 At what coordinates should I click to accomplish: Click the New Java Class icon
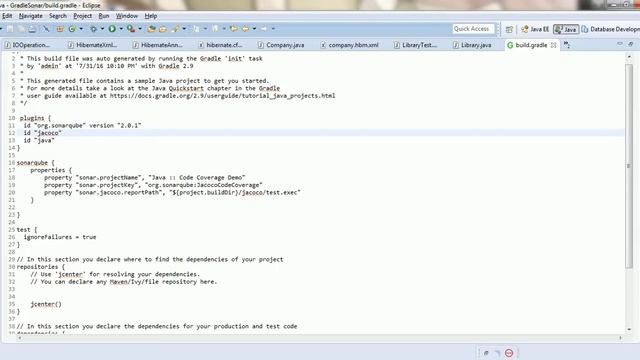72,29
